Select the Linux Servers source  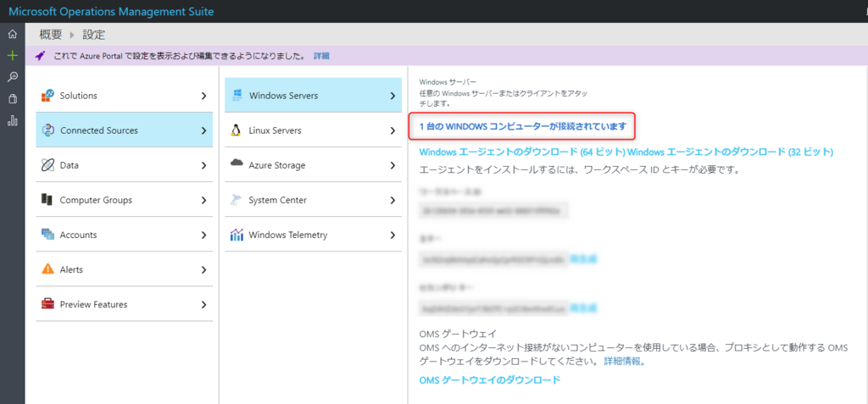pyautogui.click(x=313, y=130)
